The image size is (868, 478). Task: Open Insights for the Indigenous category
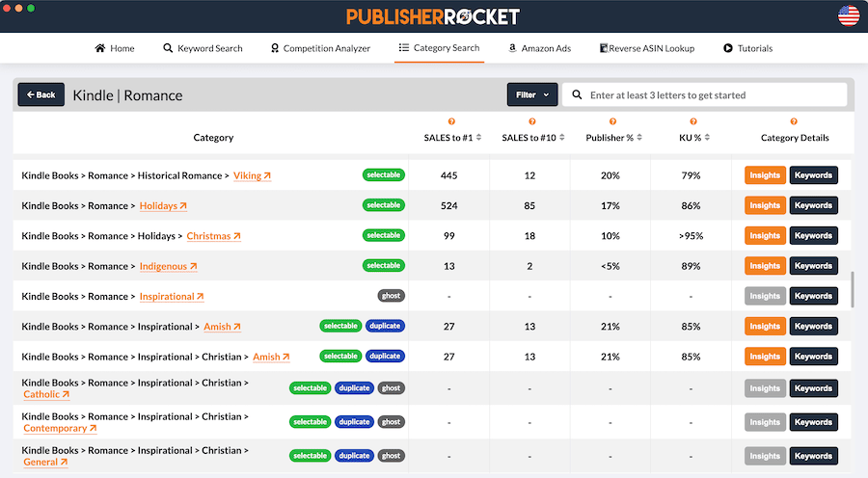[x=765, y=266]
